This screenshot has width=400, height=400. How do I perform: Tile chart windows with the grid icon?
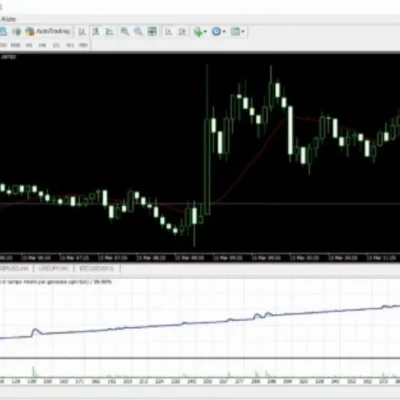click(x=152, y=32)
